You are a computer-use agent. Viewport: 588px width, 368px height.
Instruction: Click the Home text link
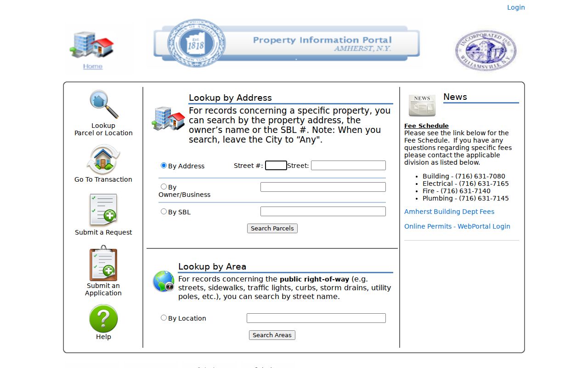[93, 67]
